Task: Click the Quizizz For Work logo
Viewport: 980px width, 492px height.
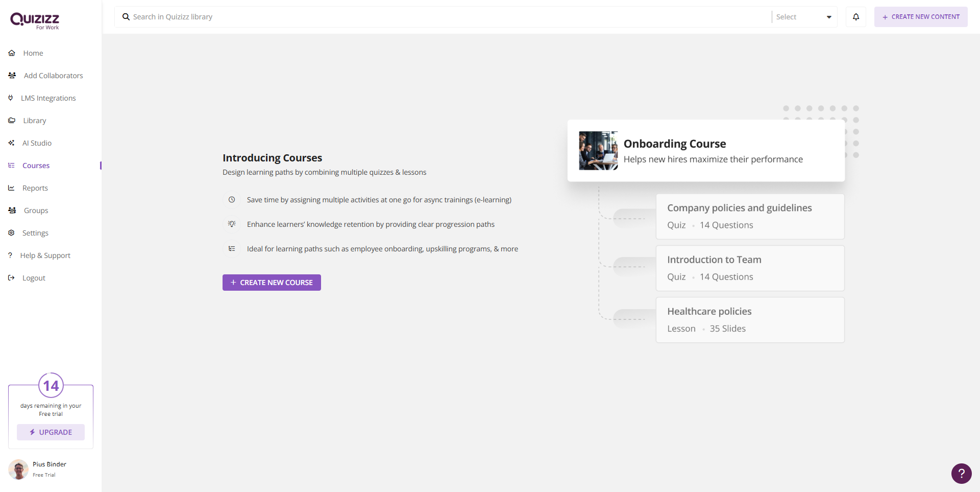Action: click(35, 20)
